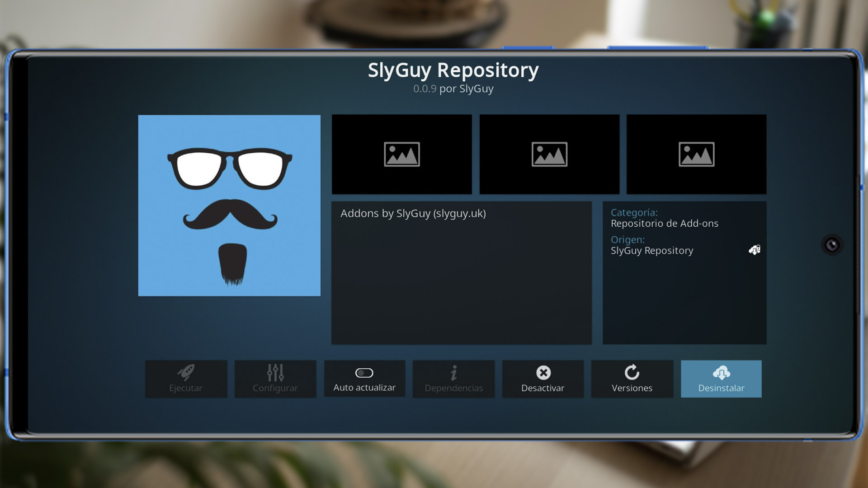Click the SlyGuy Repository title text
Screen dimensions: 868x488
(453, 70)
